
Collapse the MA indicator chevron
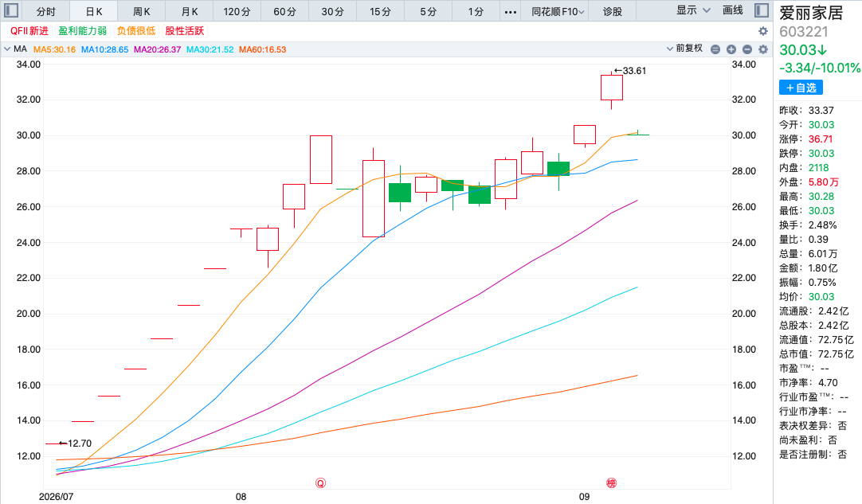[7, 49]
